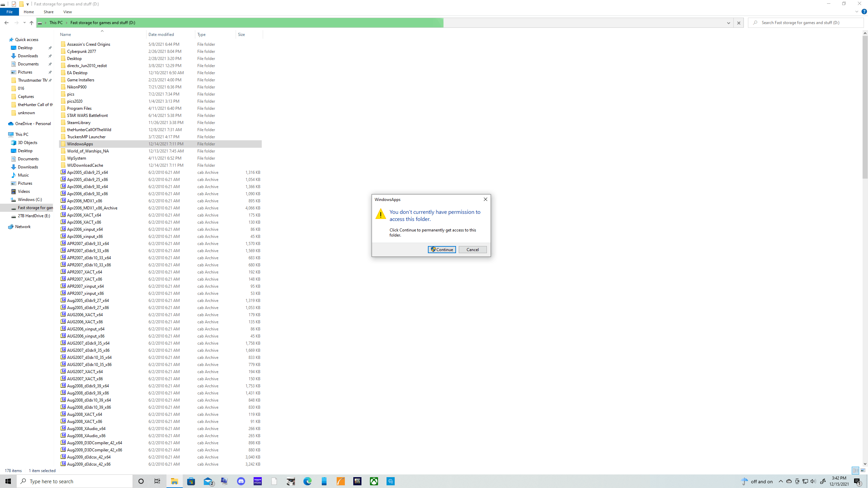The height and width of the screenshot is (488, 868).
Task: Open Mail app on taskbar
Action: pyautogui.click(x=208, y=481)
